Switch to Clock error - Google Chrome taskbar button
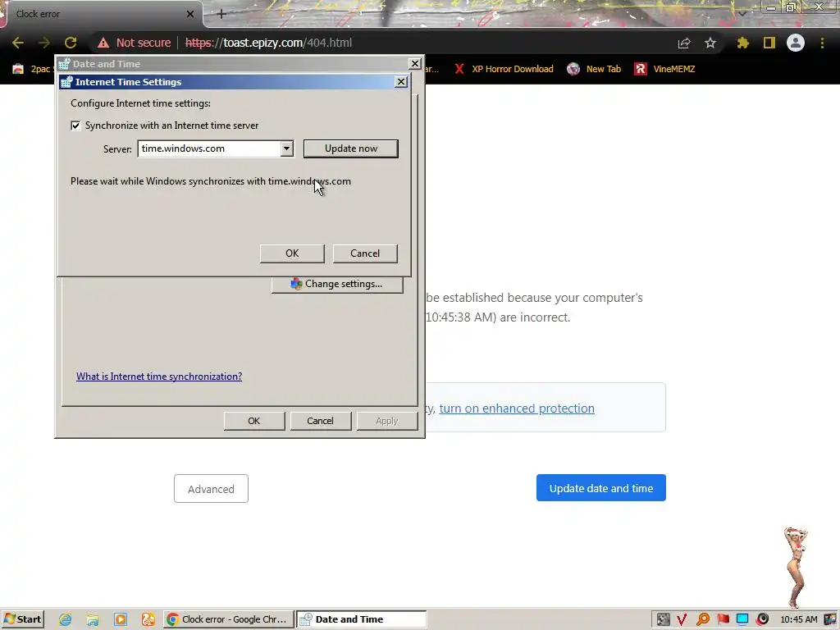Image resolution: width=840 pixels, height=630 pixels. (229, 619)
